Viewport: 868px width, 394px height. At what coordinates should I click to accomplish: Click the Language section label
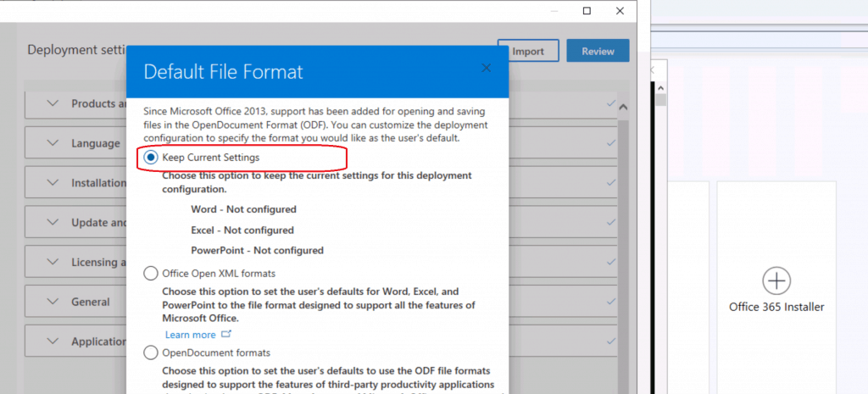click(x=95, y=143)
